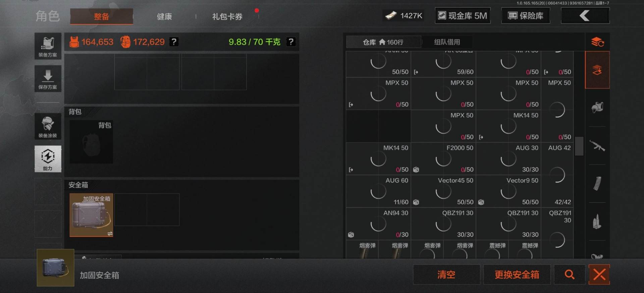The image size is (644, 293).
Task: Switch to the 健康 tab
Action: click(x=164, y=16)
